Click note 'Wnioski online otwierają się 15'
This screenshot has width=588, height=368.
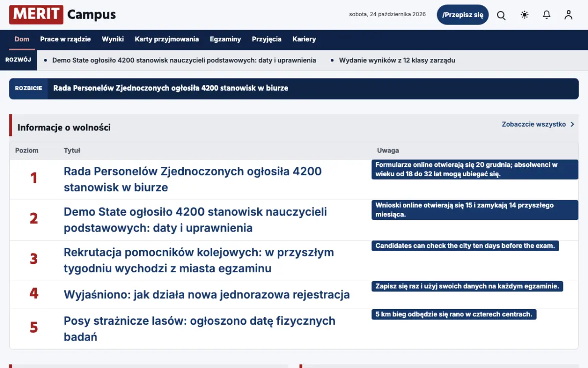(475, 210)
